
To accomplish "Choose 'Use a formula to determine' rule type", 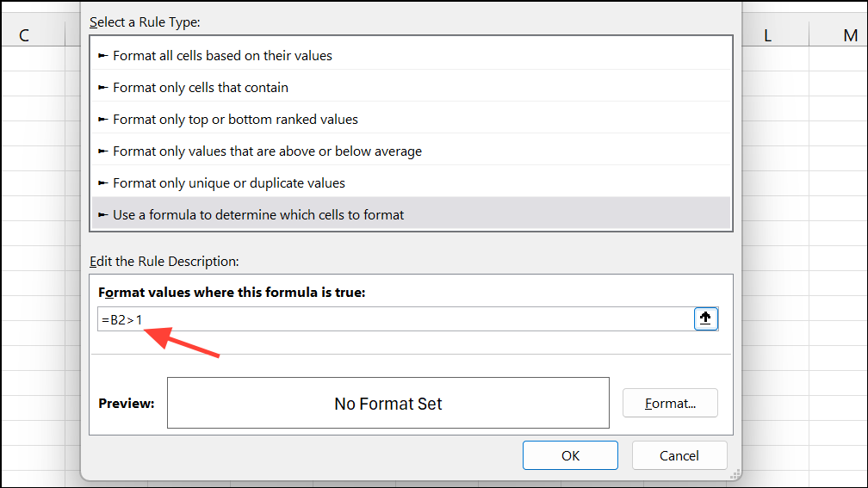I will (258, 214).
